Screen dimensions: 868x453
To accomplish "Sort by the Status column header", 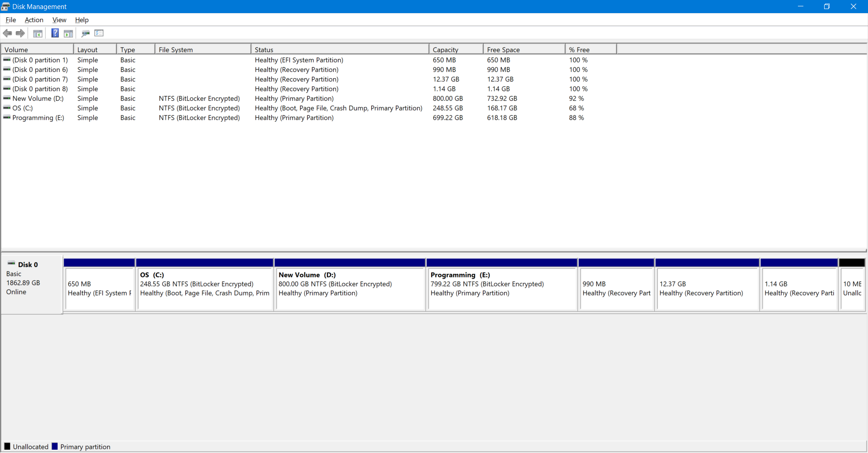I will click(x=340, y=49).
